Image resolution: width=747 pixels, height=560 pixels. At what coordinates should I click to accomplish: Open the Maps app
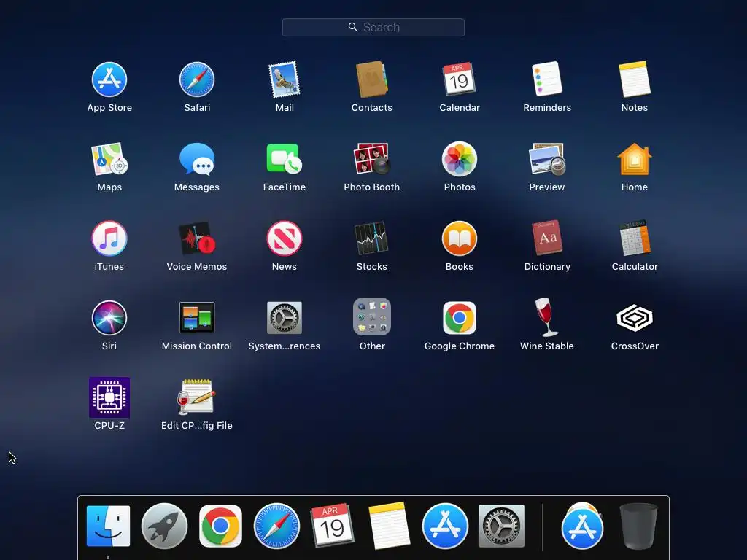click(x=109, y=159)
